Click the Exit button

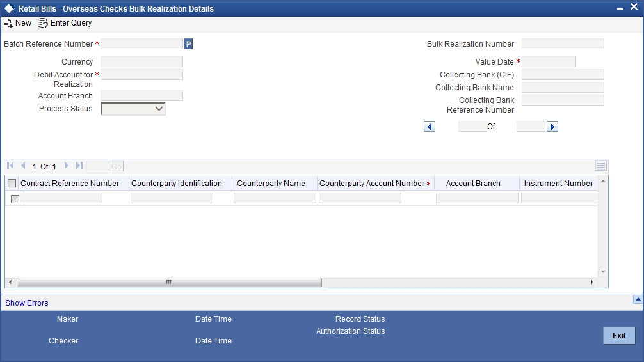pos(619,336)
